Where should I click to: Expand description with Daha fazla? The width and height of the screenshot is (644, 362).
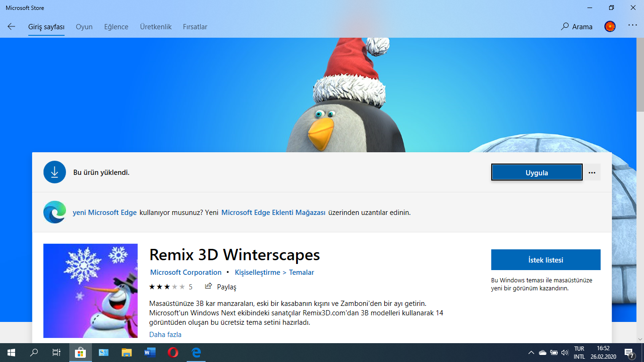tap(165, 335)
